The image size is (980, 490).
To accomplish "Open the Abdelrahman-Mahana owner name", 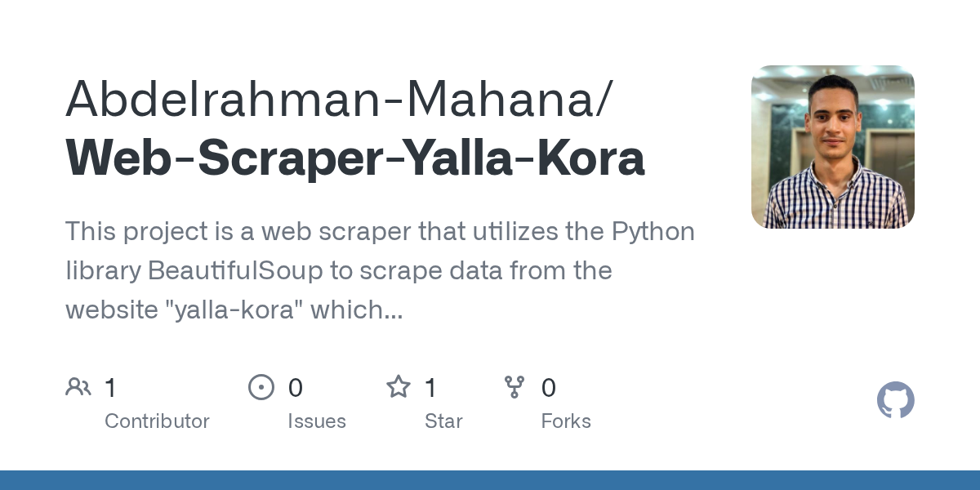I will point(336,98).
